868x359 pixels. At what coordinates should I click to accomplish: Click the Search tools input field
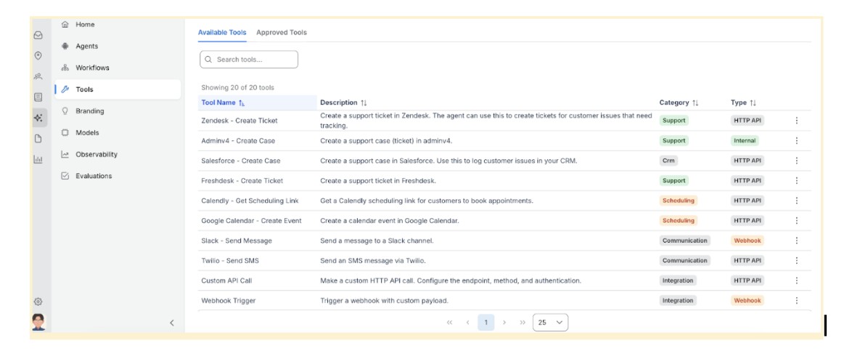point(248,60)
